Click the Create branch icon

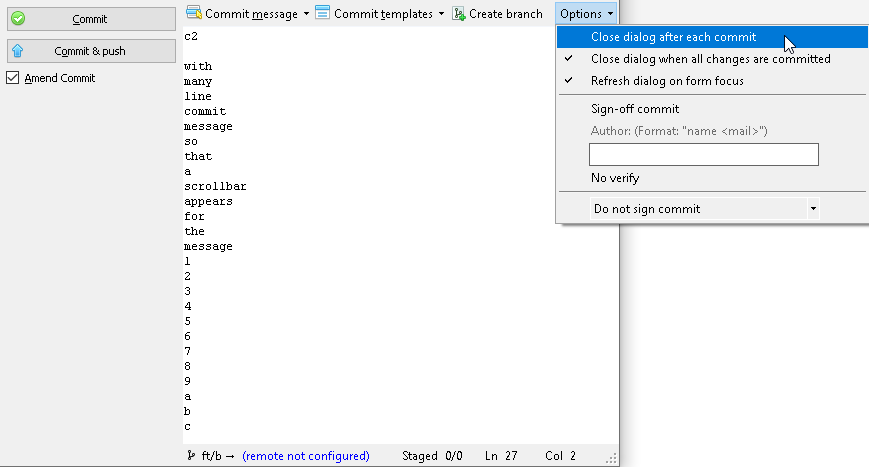click(459, 13)
